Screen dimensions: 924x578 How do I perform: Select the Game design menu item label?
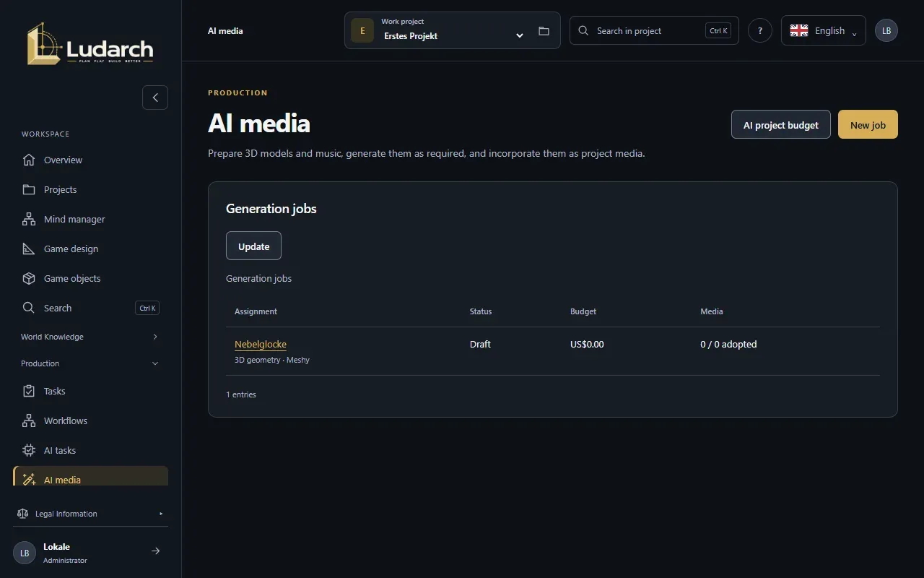(x=71, y=249)
